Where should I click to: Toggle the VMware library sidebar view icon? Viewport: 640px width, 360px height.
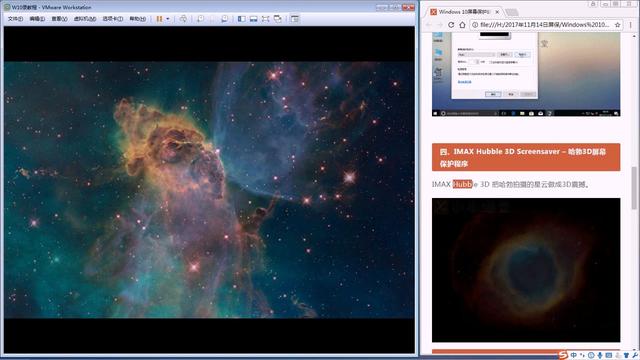[242, 19]
